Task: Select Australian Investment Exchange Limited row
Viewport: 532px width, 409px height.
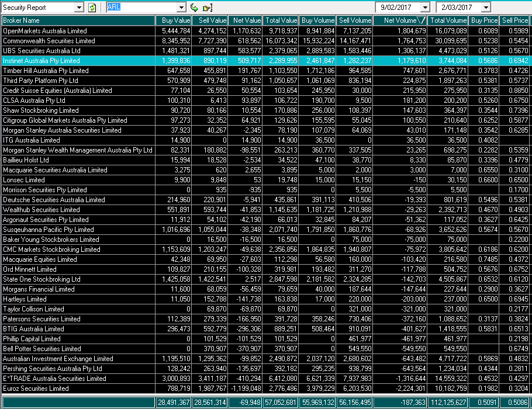Action: click(265, 359)
